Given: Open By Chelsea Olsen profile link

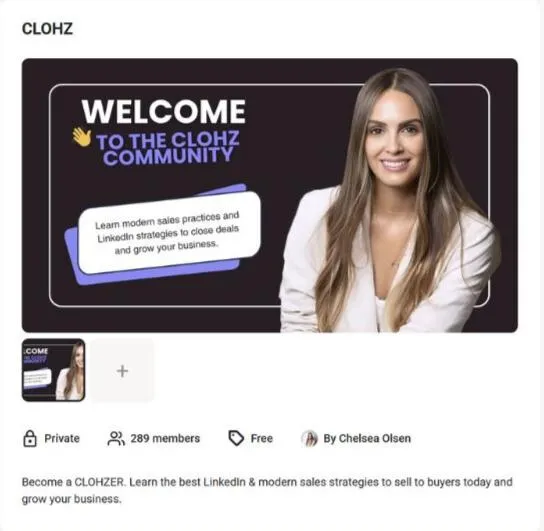Looking at the screenshot, I should coord(367,438).
